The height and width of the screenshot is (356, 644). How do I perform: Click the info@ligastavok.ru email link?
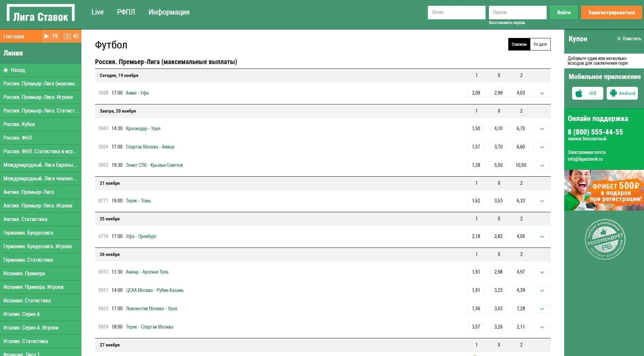[585, 159]
